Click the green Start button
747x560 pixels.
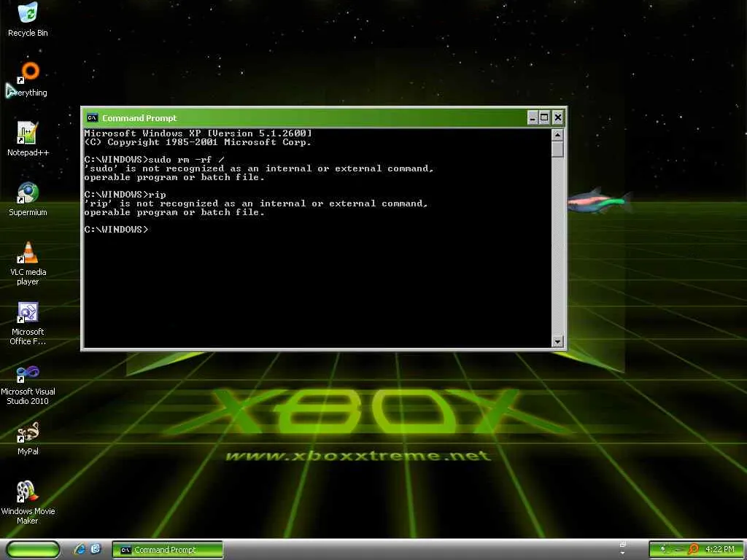click(x=33, y=550)
